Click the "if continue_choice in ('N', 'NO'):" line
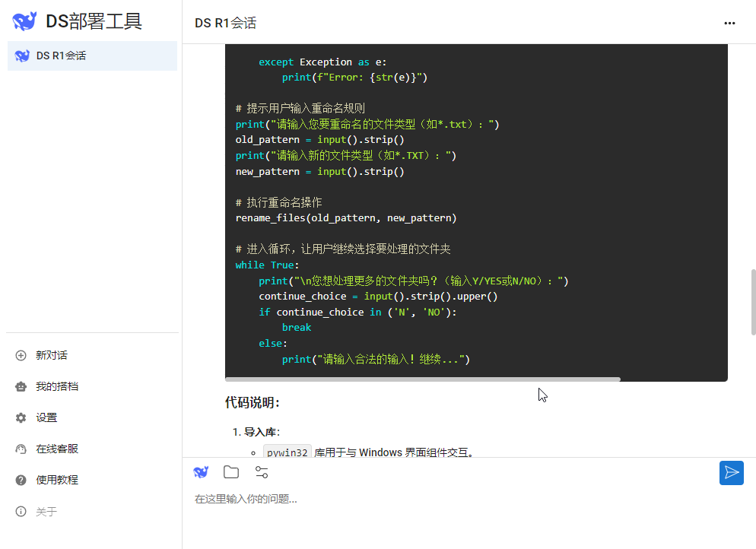Viewport: 756px width, 549px height. coord(357,313)
